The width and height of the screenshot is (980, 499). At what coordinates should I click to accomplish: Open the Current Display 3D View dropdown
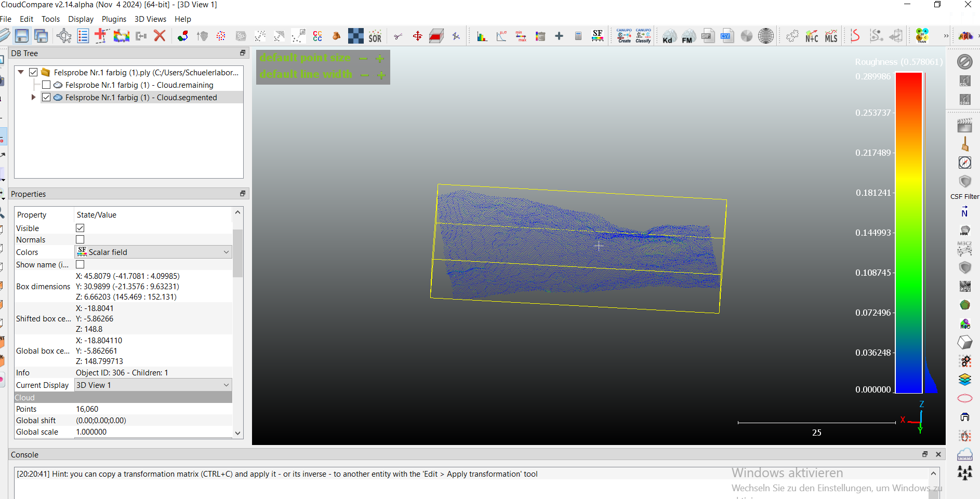click(x=153, y=385)
